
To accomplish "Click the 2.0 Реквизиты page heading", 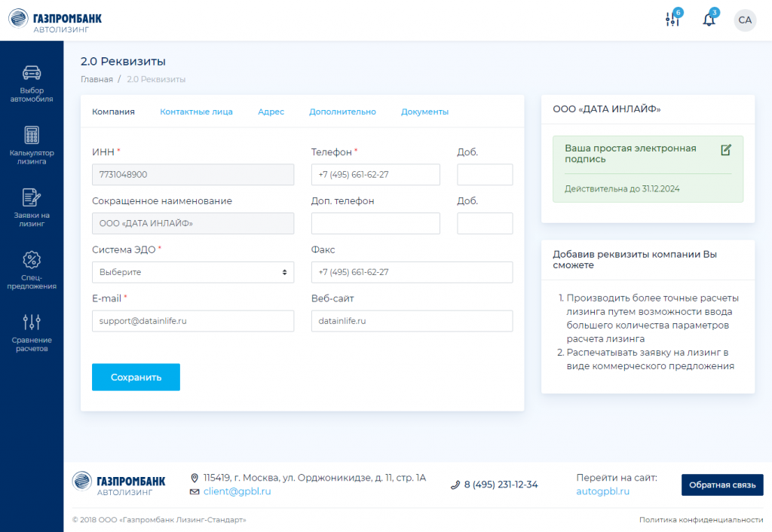I will click(x=123, y=62).
